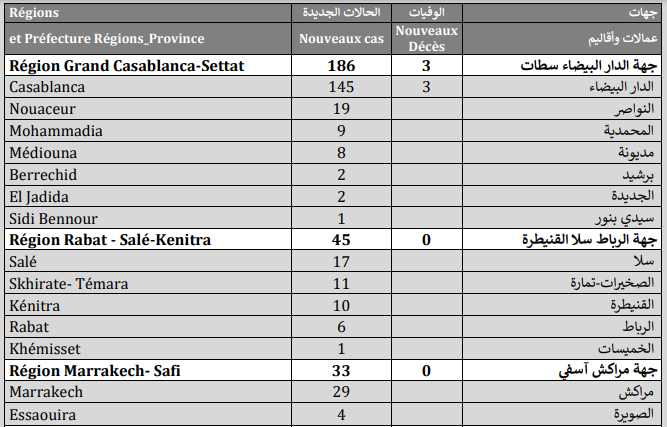Viewport: 667px width, 427px height.
Task: Click the Région Grand Casablanca-Settat row label
Action: (x=127, y=67)
